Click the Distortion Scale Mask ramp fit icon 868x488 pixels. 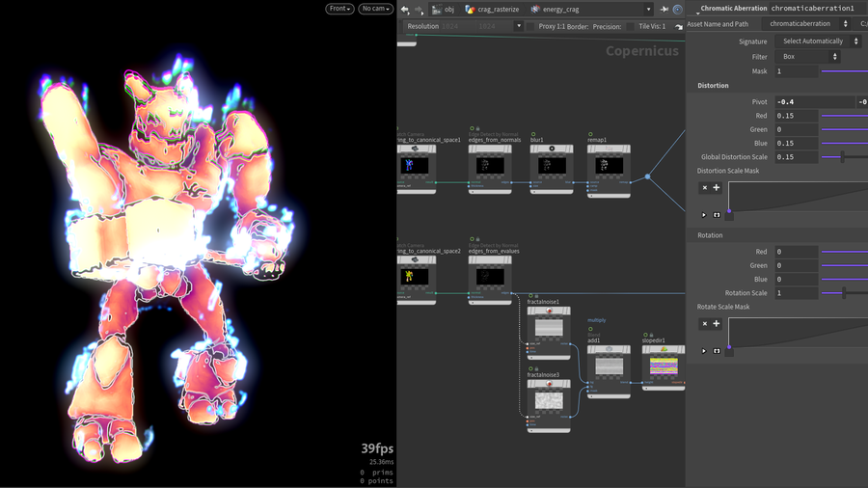click(717, 215)
